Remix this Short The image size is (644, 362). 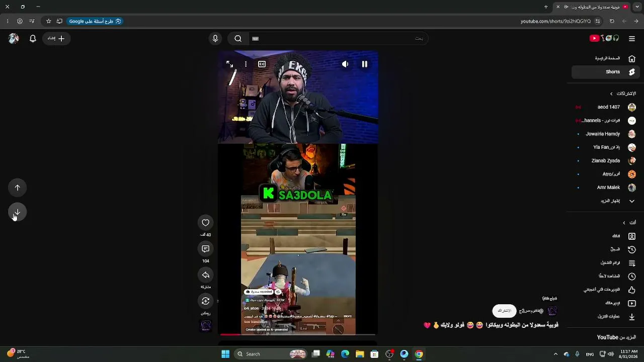[x=206, y=301]
